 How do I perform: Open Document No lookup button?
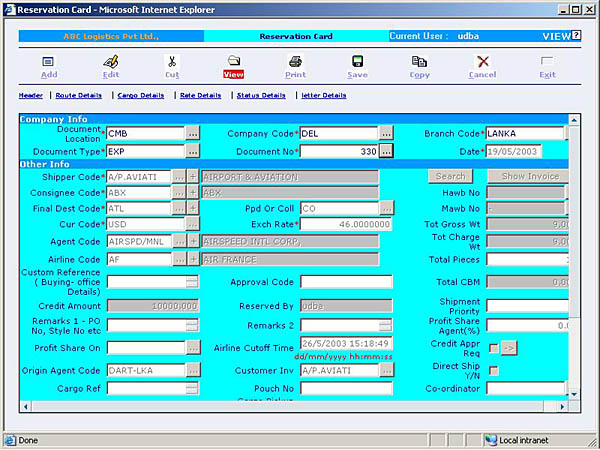click(386, 152)
